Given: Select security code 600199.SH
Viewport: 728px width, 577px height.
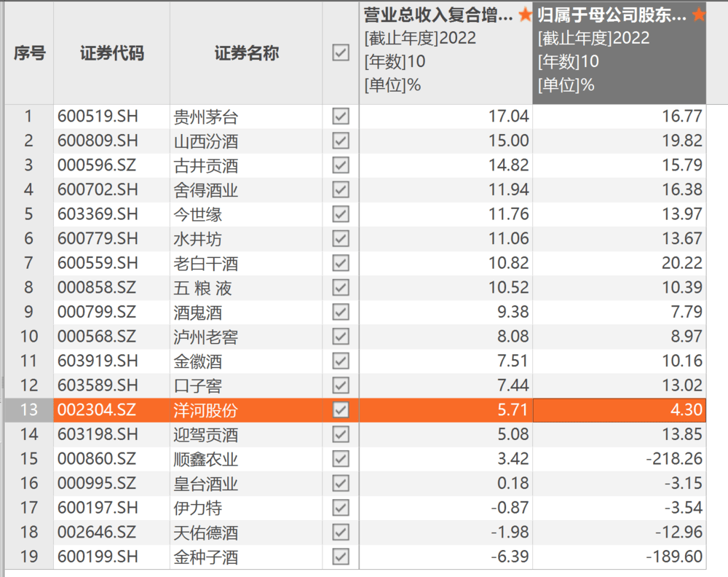Looking at the screenshot, I should point(98,557).
